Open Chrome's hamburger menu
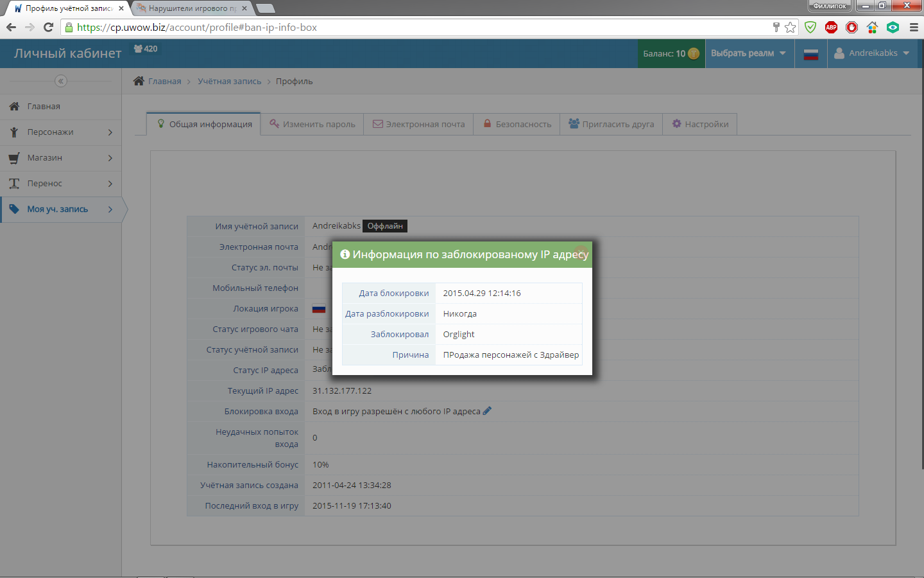Viewport: 924px width, 578px height. 914,27
